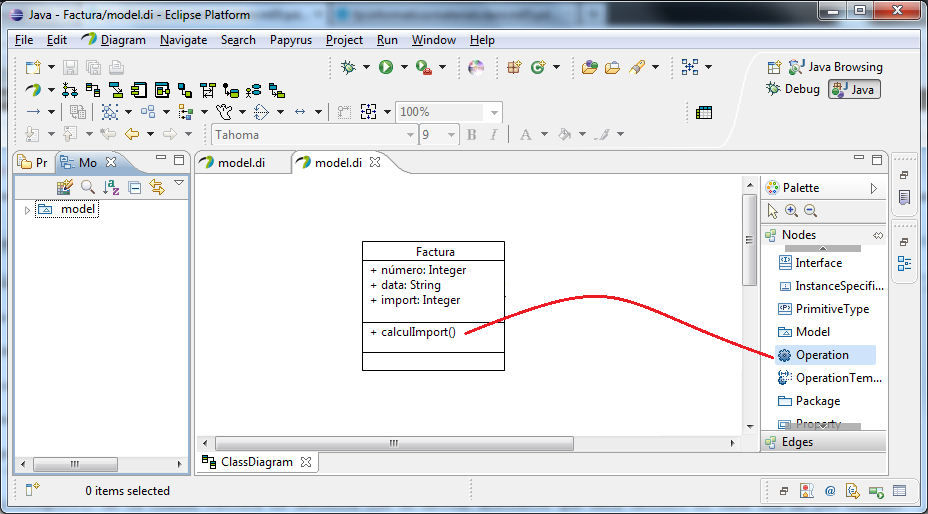Toggle Link with Editor in Model Explorer

click(x=156, y=187)
